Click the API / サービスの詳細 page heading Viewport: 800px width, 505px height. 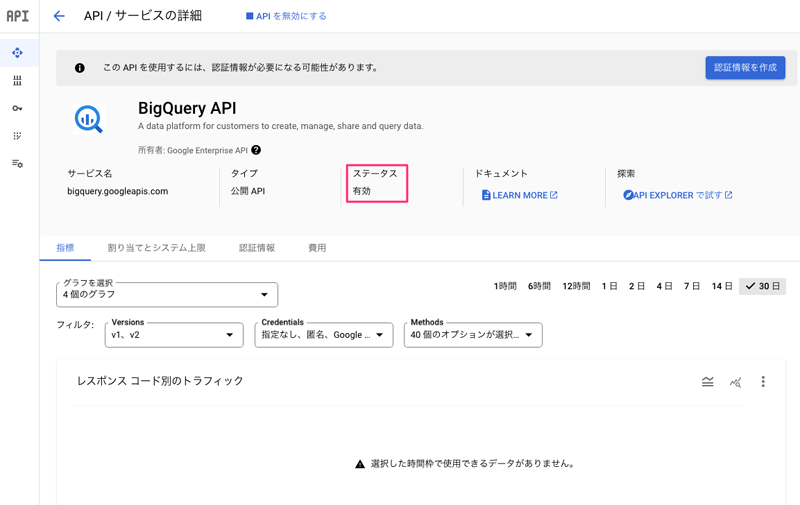[143, 16]
